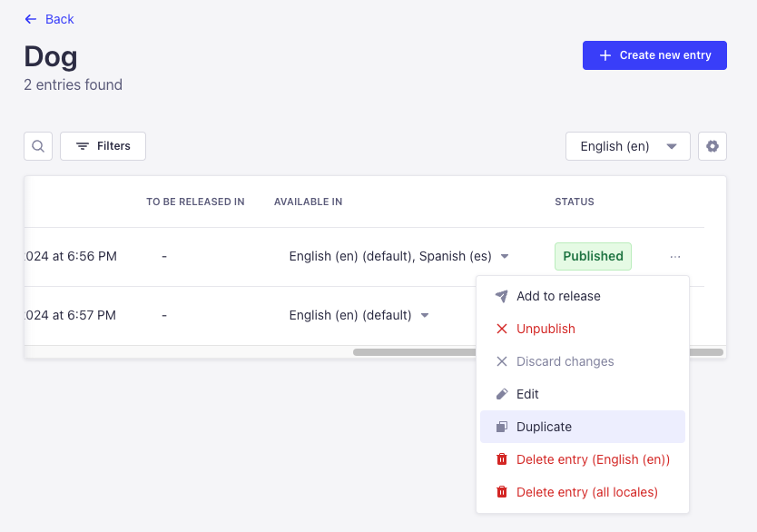This screenshot has height=532, width=757.
Task: Open the English (en) locale dropdown
Action: pyautogui.click(x=627, y=145)
